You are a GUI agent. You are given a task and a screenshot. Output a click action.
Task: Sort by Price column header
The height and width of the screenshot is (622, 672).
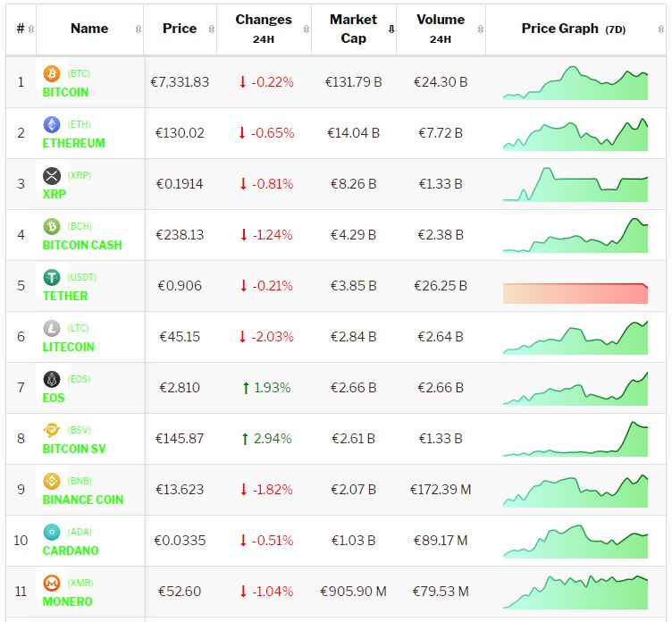tap(180, 29)
